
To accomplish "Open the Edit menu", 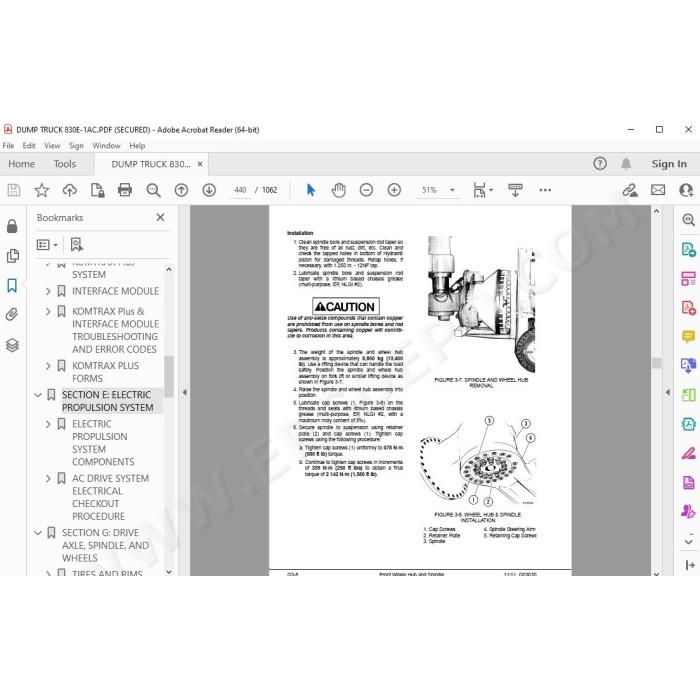I will pyautogui.click(x=29, y=146).
